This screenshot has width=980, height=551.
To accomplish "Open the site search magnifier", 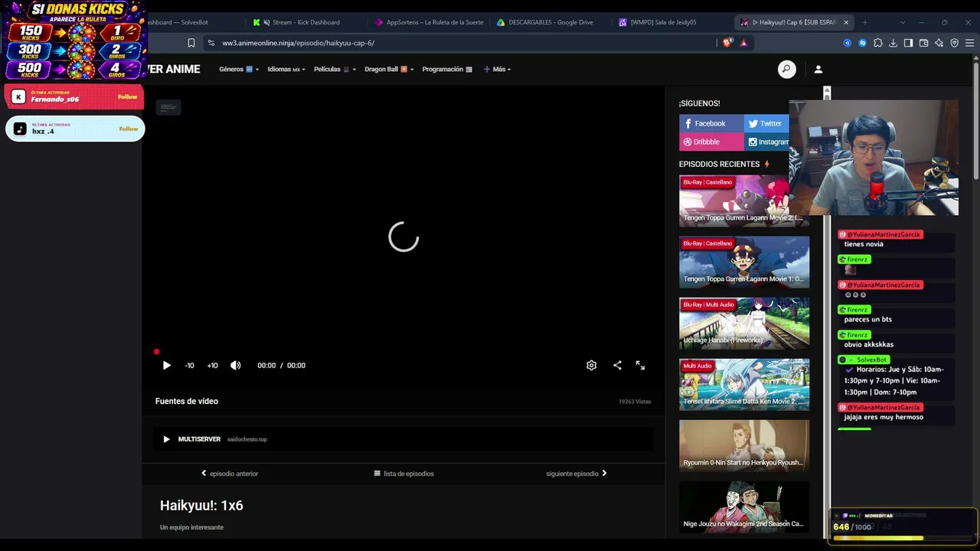I will click(786, 70).
